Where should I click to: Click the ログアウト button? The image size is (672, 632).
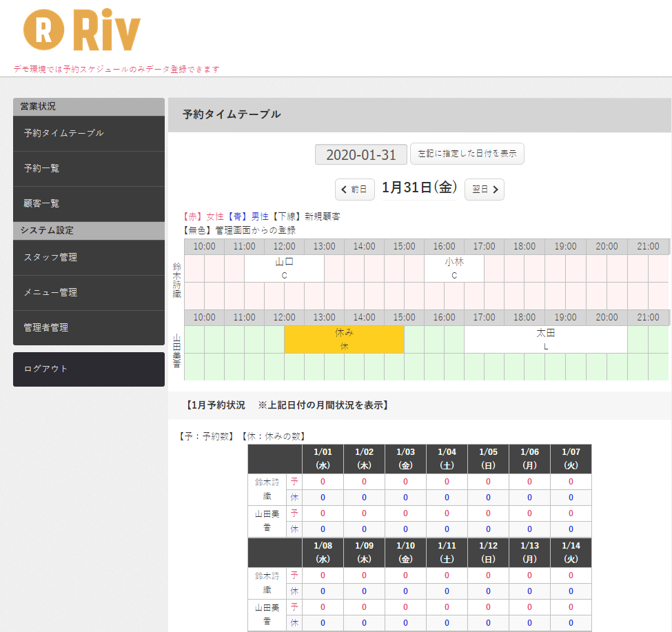click(89, 369)
